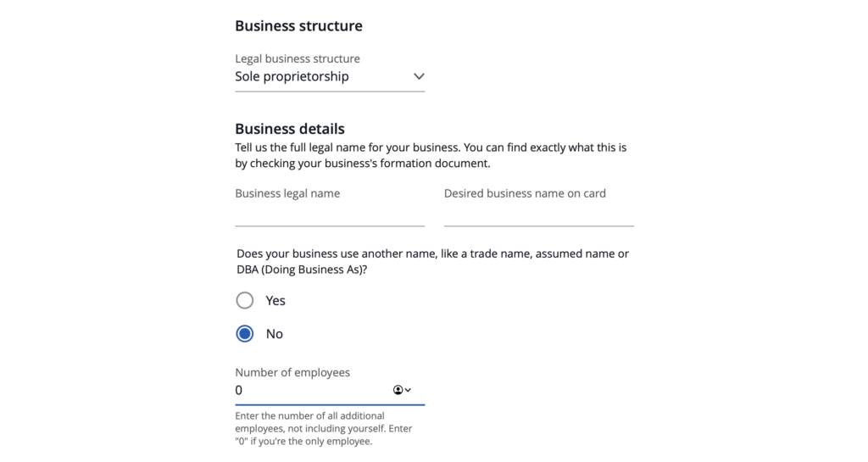Click into the Number of employees field
868x462 pixels.
pyautogui.click(x=309, y=391)
